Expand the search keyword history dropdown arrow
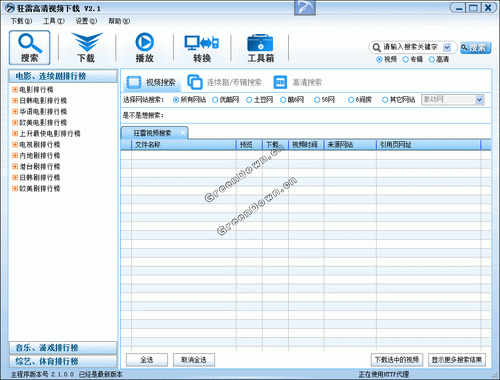Viewport: 500px width, 380px height. click(447, 47)
